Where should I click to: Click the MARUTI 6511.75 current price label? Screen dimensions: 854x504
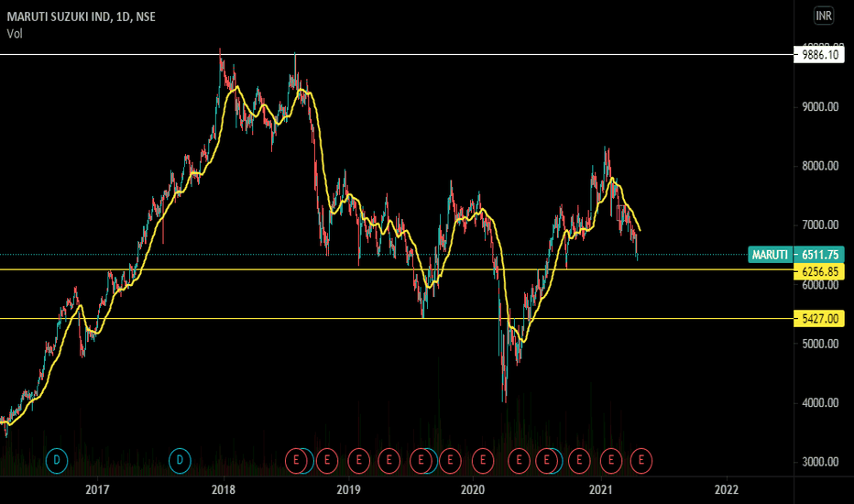(796, 255)
